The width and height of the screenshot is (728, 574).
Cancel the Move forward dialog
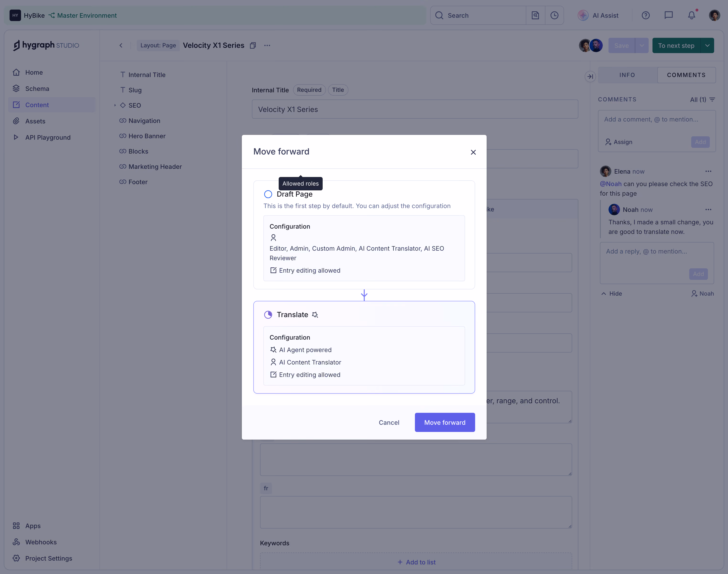tap(389, 422)
